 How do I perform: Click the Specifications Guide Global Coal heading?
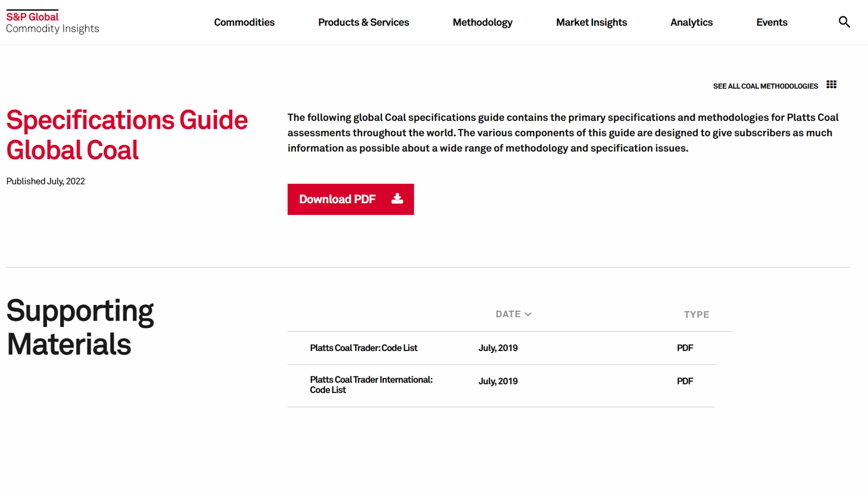[127, 135]
